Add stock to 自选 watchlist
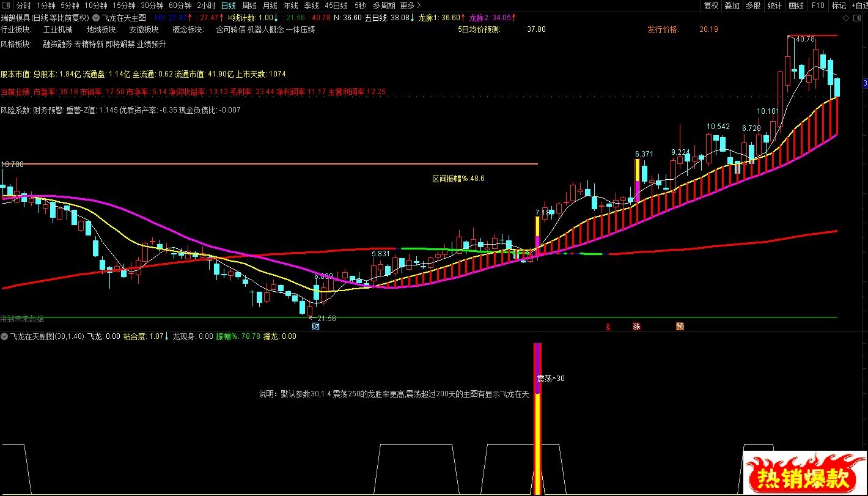Viewport: 868px width, 496px height. [859, 6]
